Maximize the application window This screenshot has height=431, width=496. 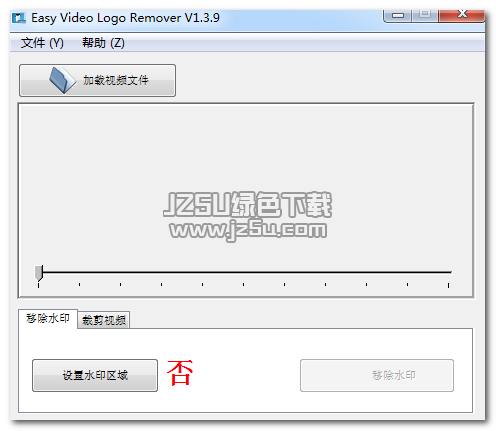click(425, 15)
